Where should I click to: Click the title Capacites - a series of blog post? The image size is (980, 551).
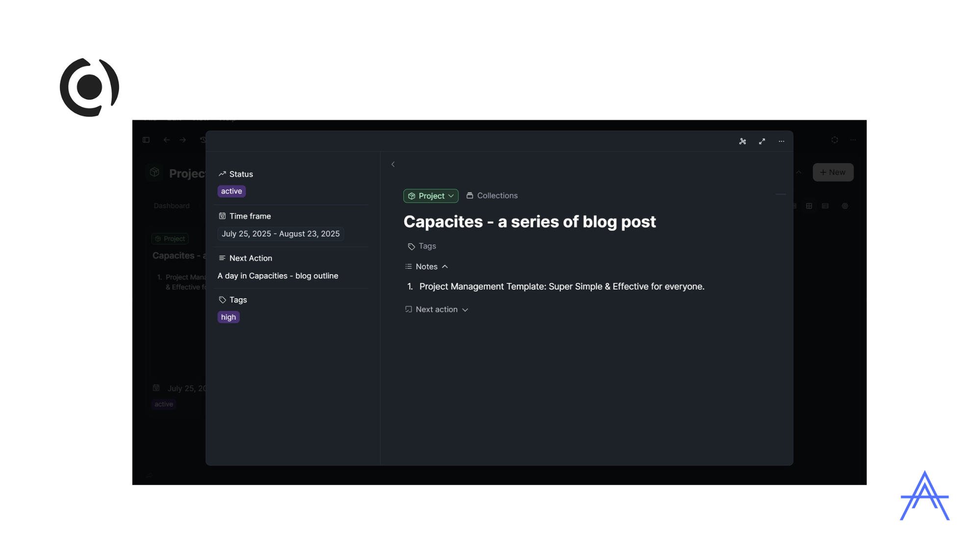click(x=530, y=221)
